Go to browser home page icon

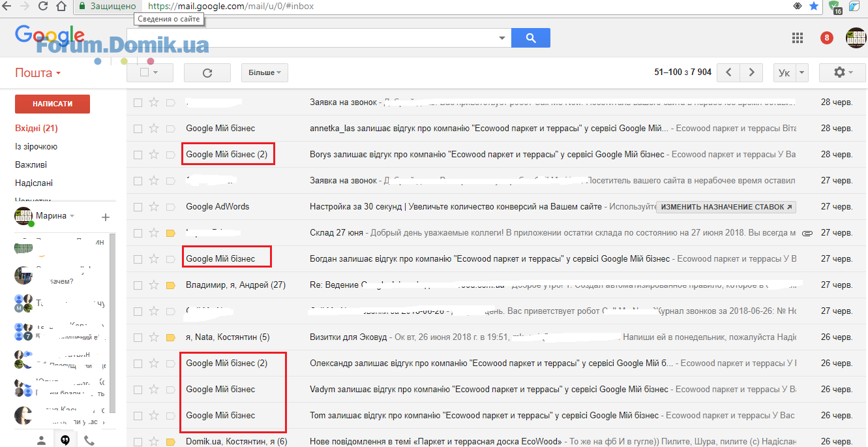[x=61, y=6]
